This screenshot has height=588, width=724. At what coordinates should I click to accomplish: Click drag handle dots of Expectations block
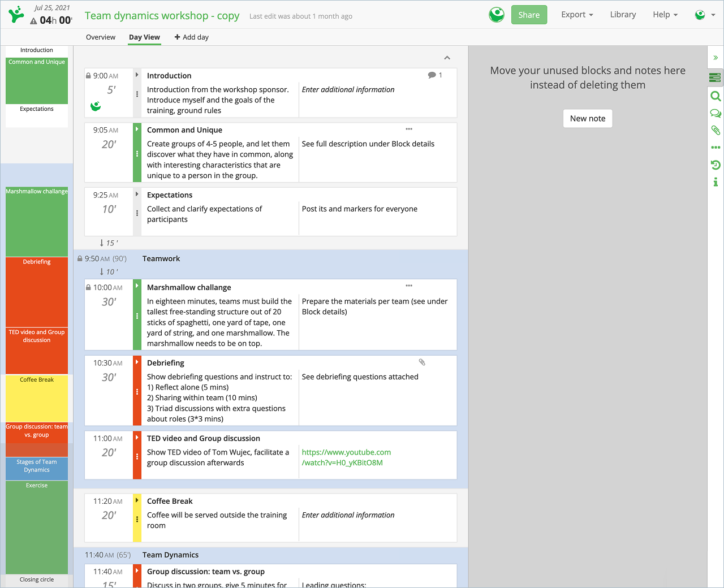pos(137,213)
